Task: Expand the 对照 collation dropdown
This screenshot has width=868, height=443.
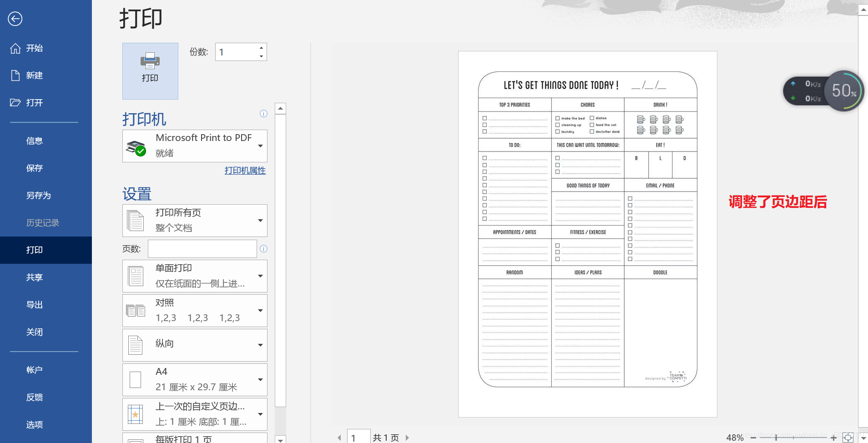Action: 195,311
